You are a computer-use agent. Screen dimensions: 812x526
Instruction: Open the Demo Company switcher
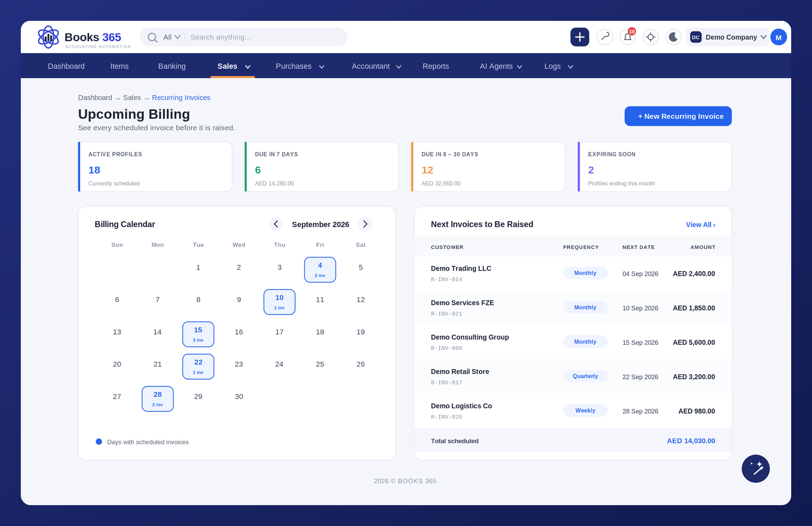click(x=728, y=37)
